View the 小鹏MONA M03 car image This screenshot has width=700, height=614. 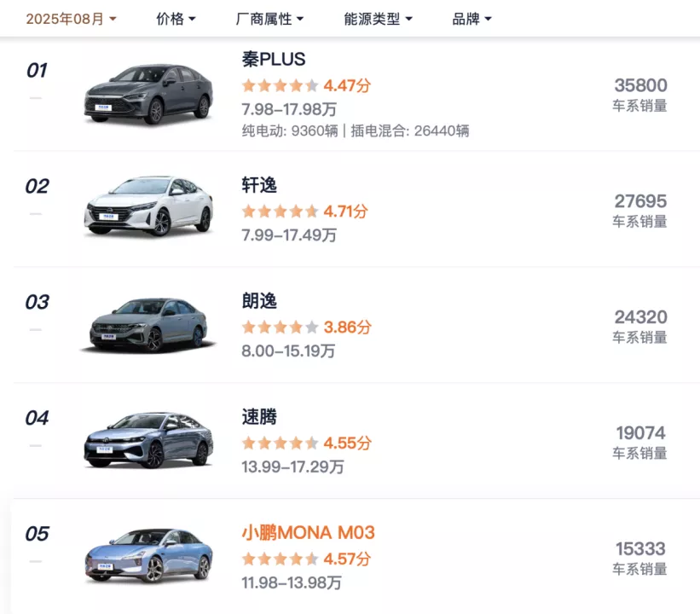[148, 555]
